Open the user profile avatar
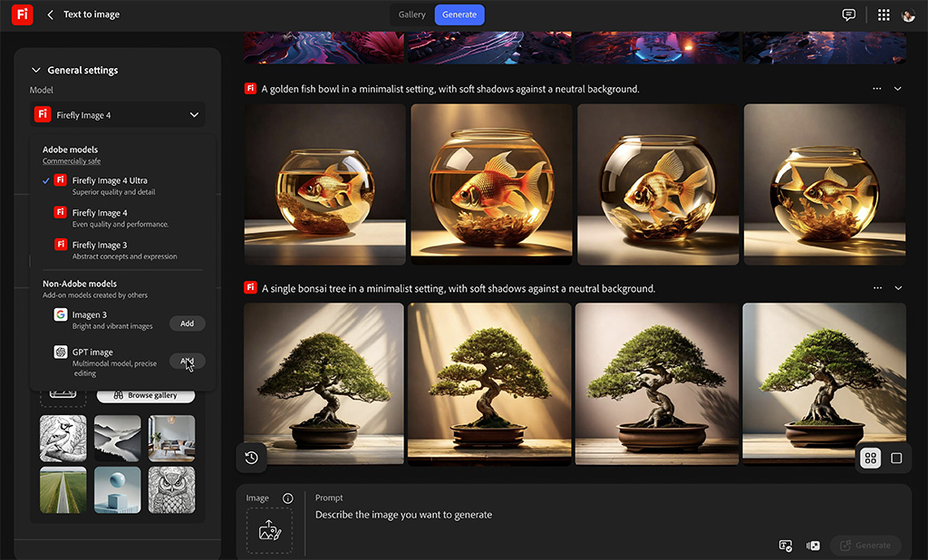 point(908,15)
